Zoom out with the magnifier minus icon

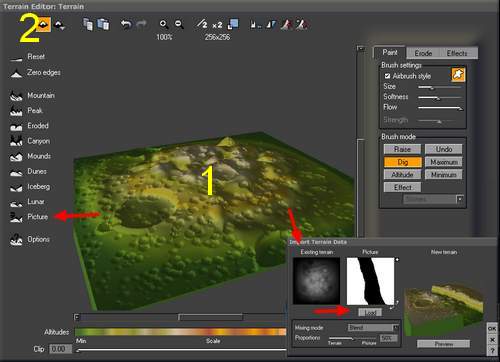tap(179, 24)
